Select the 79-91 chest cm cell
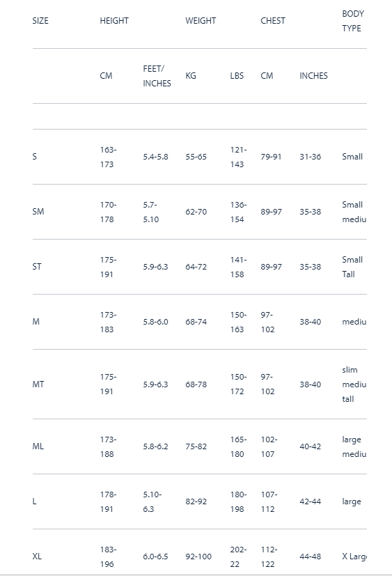The height and width of the screenshot is (576, 392). coord(271,157)
